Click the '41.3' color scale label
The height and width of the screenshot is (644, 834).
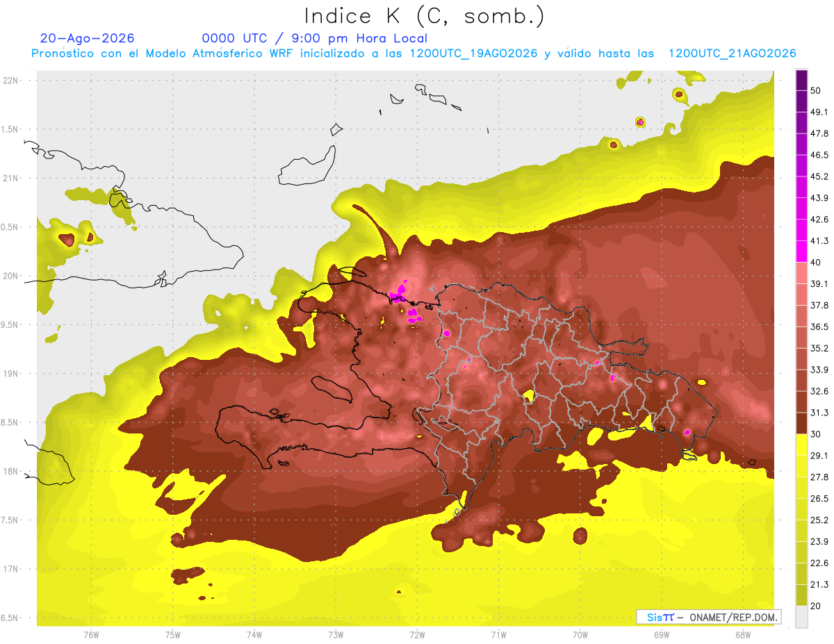point(819,241)
